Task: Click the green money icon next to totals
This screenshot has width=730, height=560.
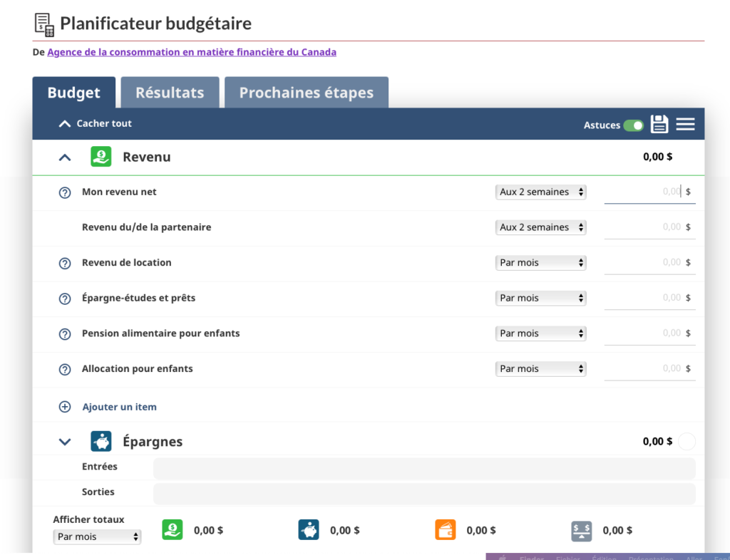Action: [x=172, y=530]
